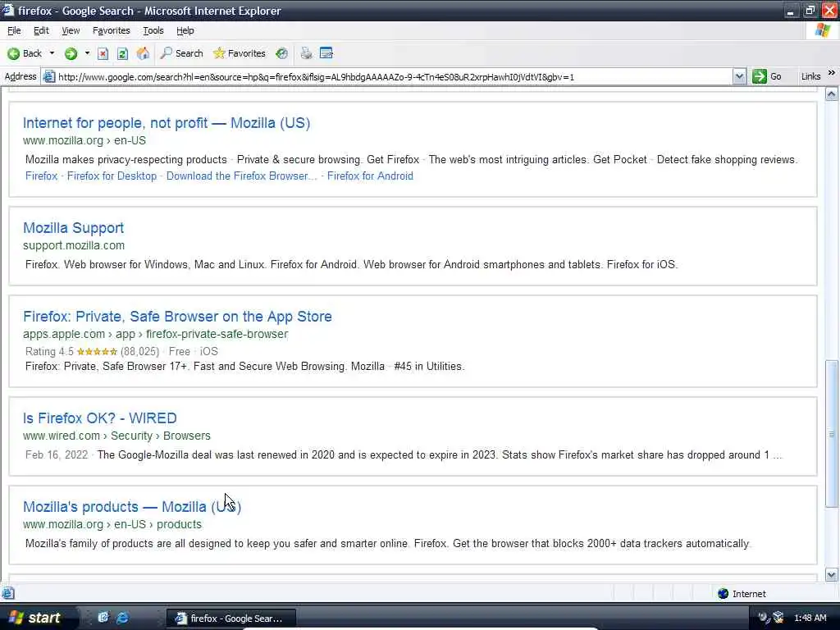This screenshot has width=840, height=630.
Task: Click 'www.mozilla.org › en-US › products' text
Action: pos(112,524)
